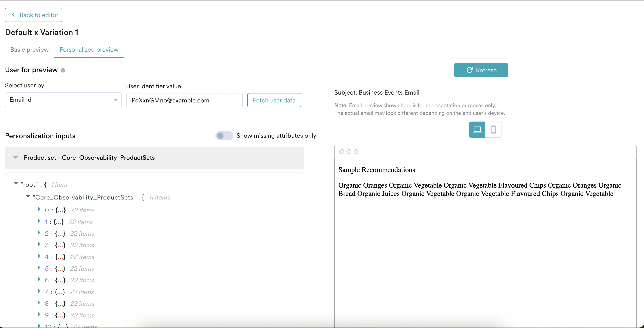Image resolution: width=644 pixels, height=328 pixels.
Task: Click the refresh circular arrow icon
Action: coord(469,70)
